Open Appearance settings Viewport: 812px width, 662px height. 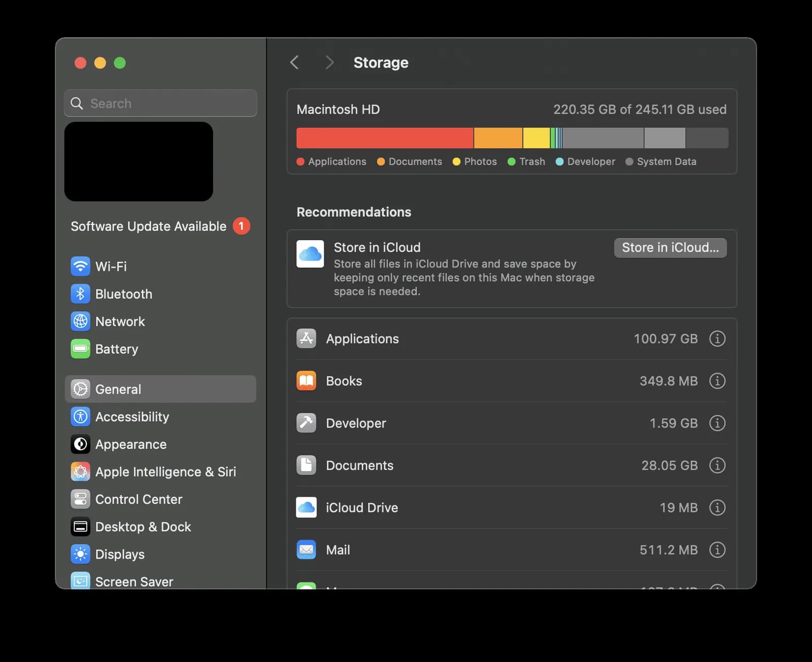click(x=160, y=444)
